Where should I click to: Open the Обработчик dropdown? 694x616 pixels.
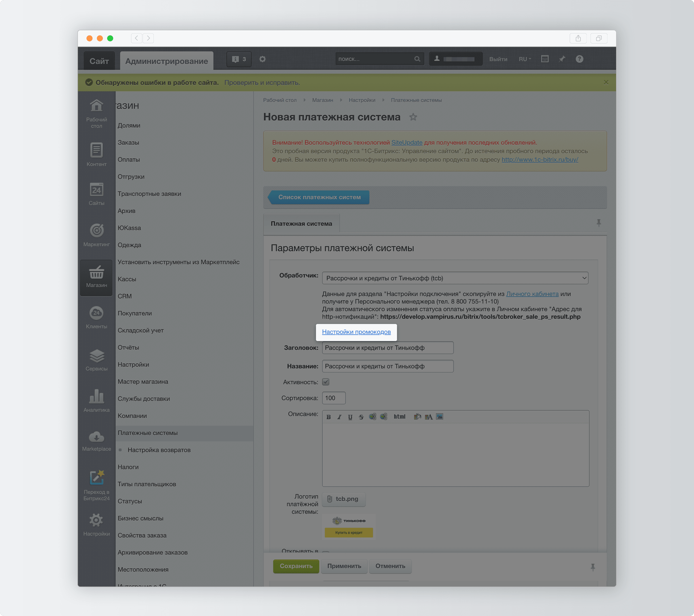pyautogui.click(x=455, y=278)
